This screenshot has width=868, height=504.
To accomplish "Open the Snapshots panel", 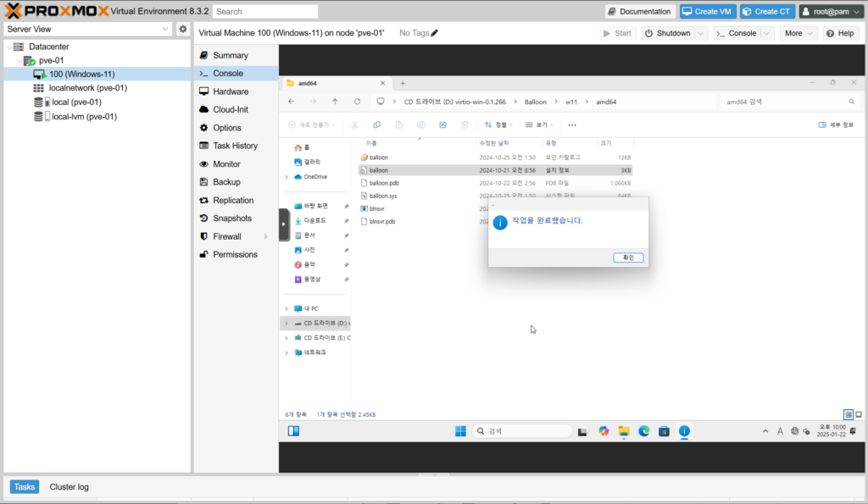I will click(231, 219).
